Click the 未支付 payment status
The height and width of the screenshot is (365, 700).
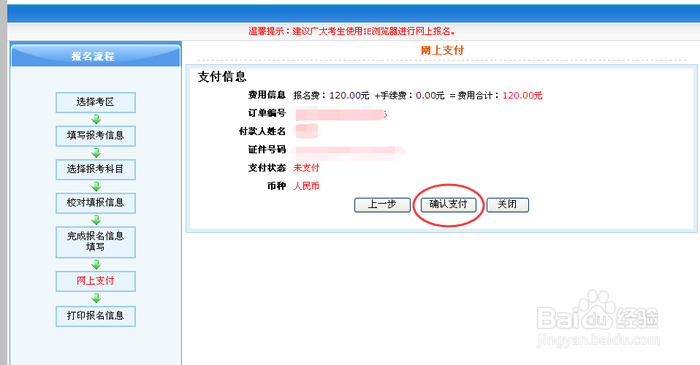click(306, 168)
